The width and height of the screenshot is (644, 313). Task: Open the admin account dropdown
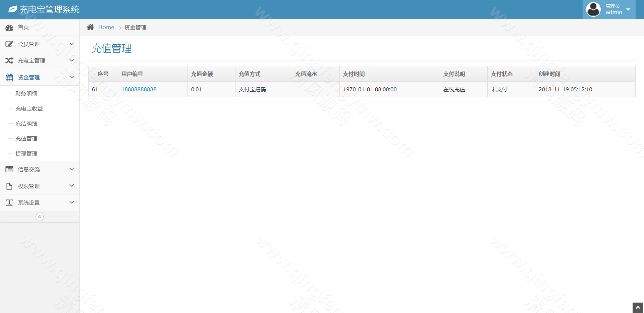[x=629, y=9]
